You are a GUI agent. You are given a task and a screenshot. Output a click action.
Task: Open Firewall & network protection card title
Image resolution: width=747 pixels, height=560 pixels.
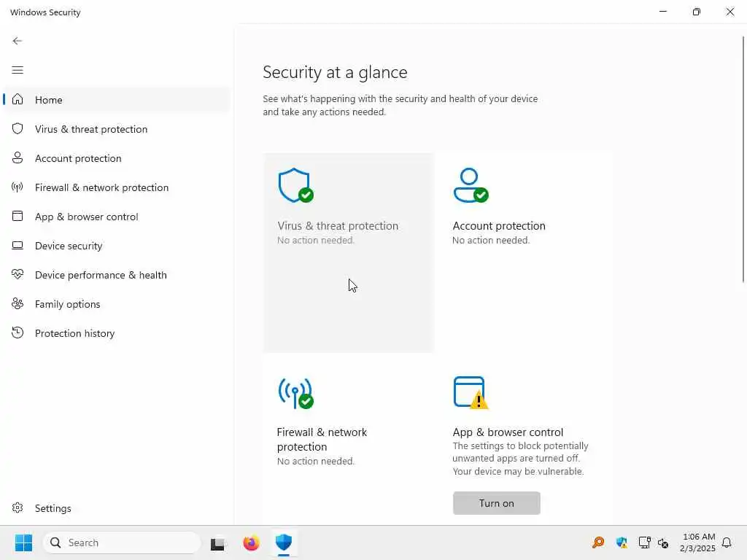[322, 440]
